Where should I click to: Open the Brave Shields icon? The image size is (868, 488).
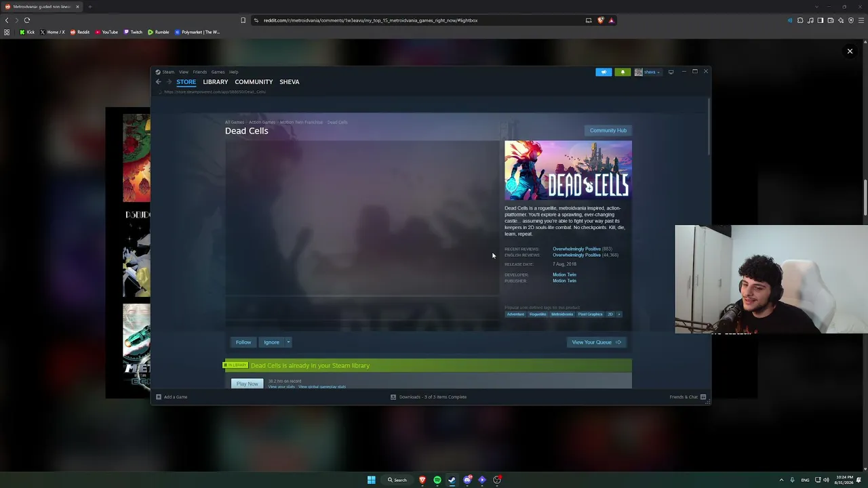click(600, 20)
